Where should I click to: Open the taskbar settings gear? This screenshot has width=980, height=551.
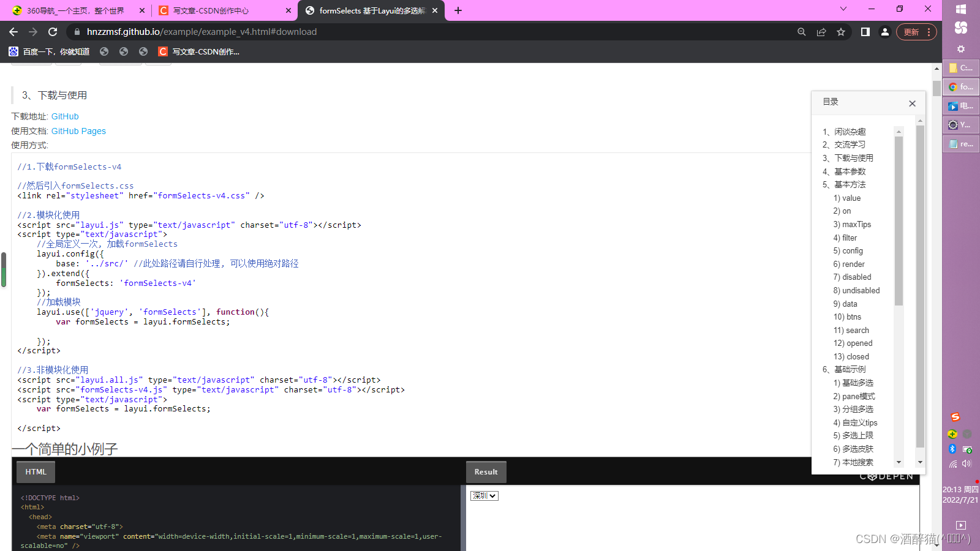[x=961, y=49]
